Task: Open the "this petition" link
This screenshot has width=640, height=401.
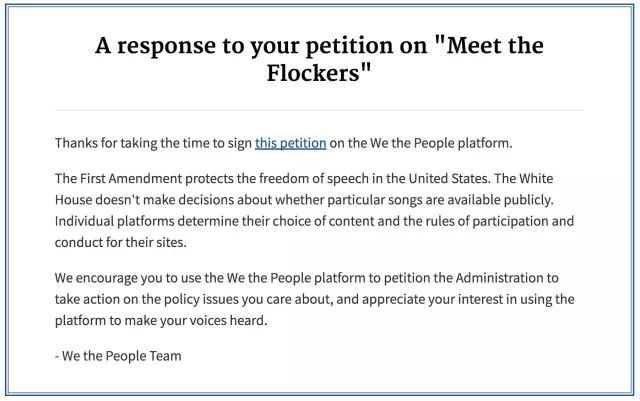Action: tap(291, 143)
